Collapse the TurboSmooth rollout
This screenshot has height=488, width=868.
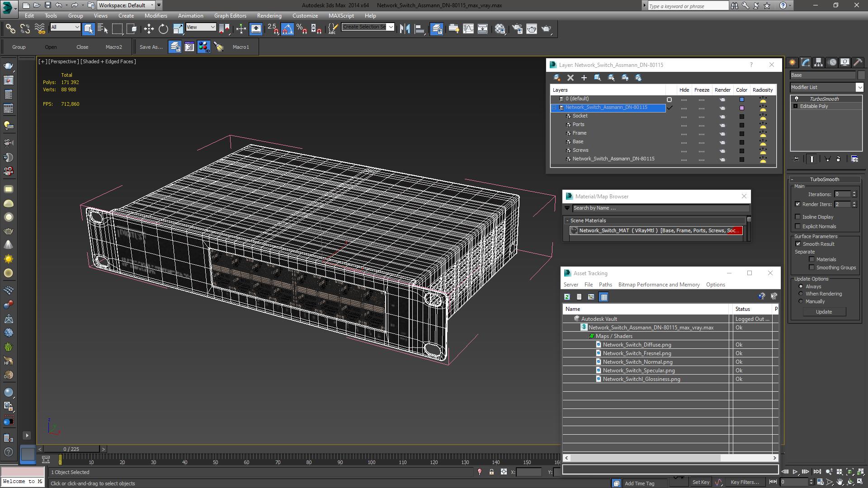(792, 179)
